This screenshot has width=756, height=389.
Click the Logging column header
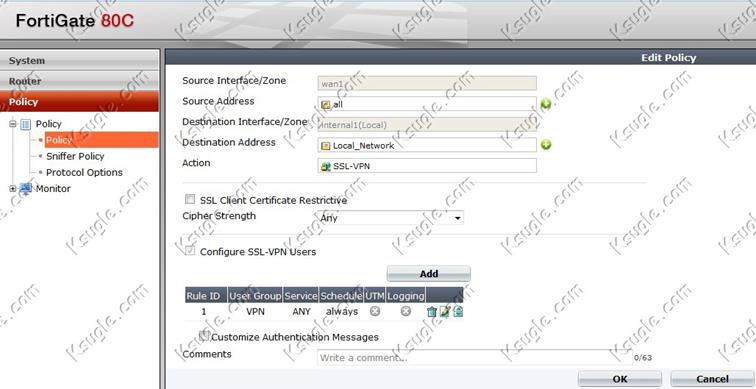(405, 295)
